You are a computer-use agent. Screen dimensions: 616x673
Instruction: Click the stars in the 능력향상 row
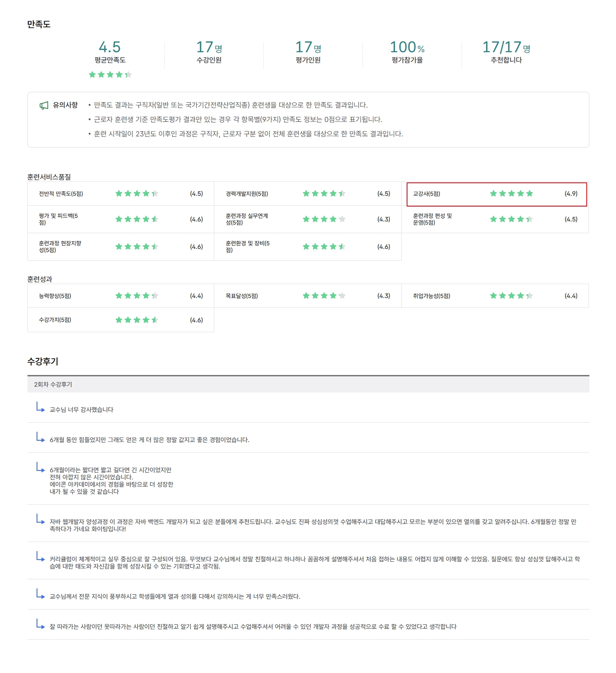tap(137, 296)
